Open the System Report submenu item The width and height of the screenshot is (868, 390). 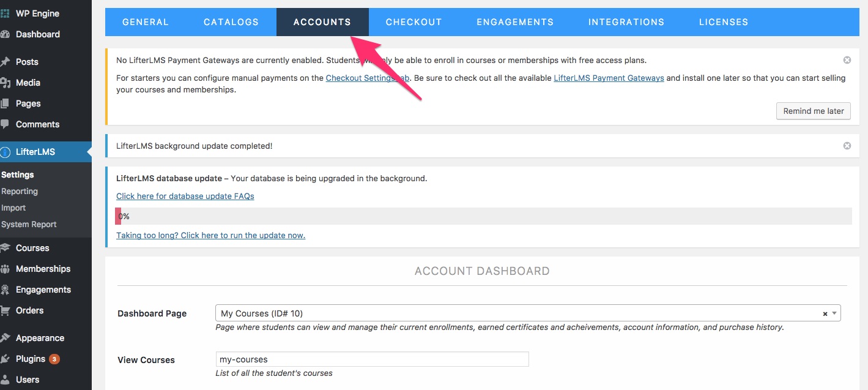pyautogui.click(x=29, y=224)
